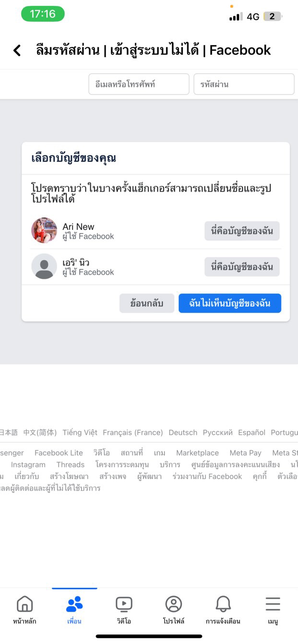Open the Threads footer link

click(71, 465)
